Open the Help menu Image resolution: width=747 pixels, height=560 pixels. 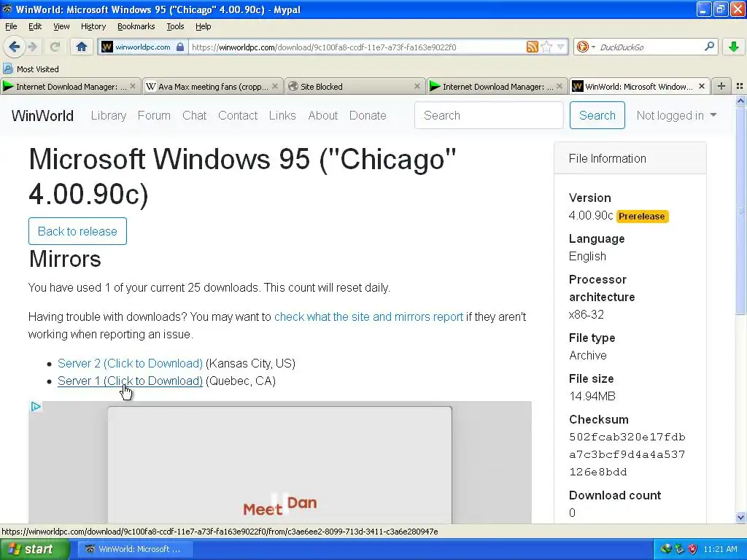coord(203,26)
